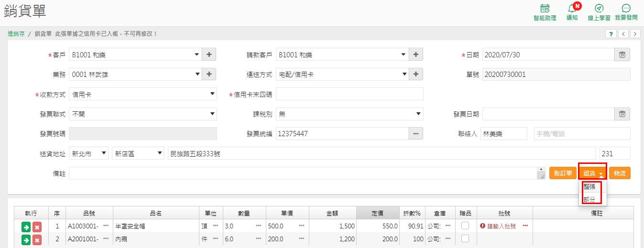The width and height of the screenshot is (644, 248).
Task: Expand the 請款客戶 dropdown
Action: [x=342, y=54]
